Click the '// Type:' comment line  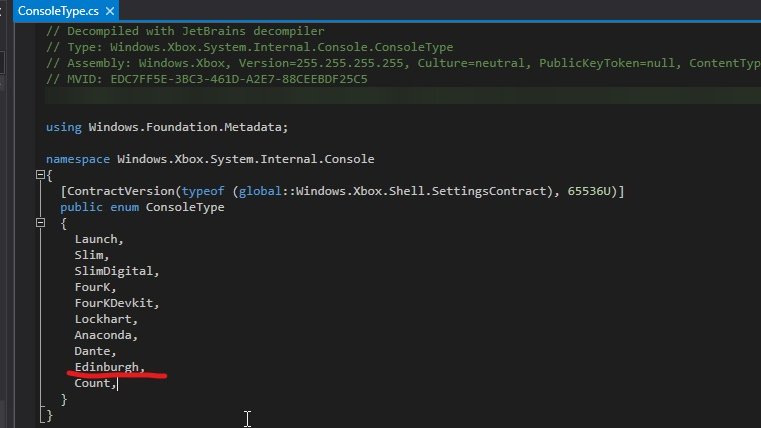pyautogui.click(x=249, y=47)
